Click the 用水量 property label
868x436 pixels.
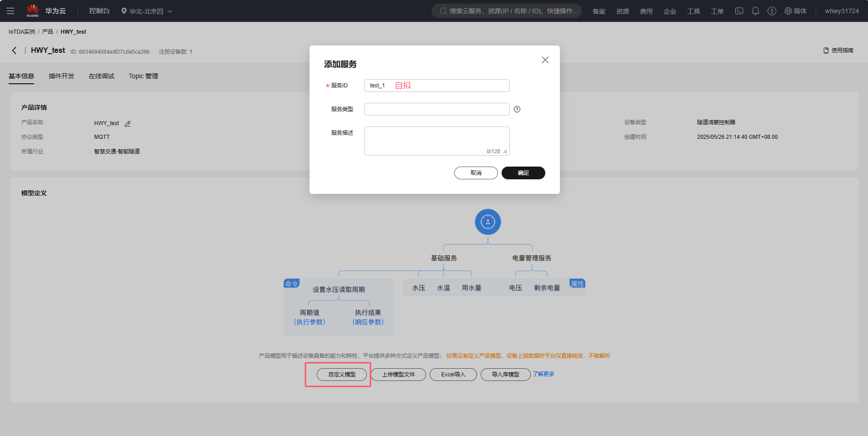[472, 288]
